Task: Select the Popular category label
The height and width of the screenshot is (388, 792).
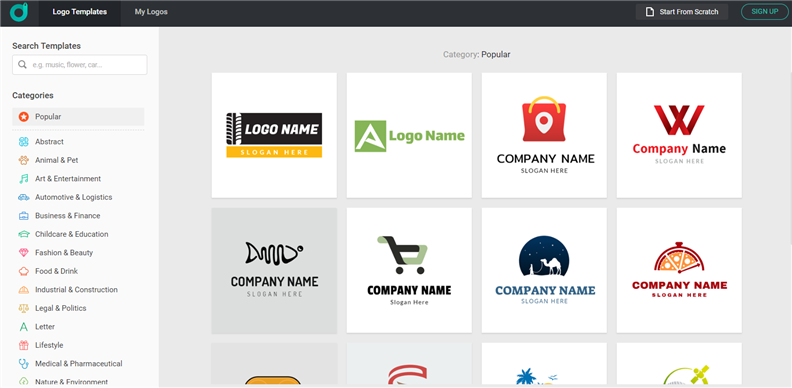Action: coord(48,117)
